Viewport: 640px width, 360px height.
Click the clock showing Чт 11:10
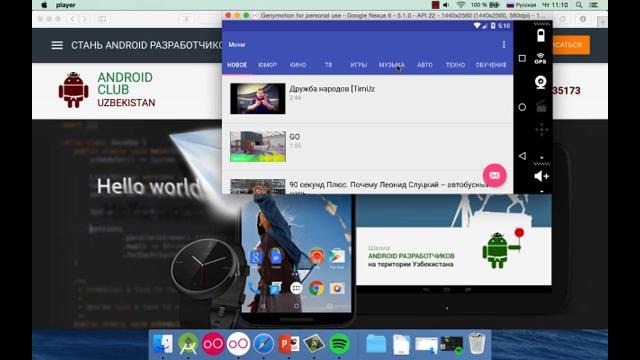click(555, 5)
